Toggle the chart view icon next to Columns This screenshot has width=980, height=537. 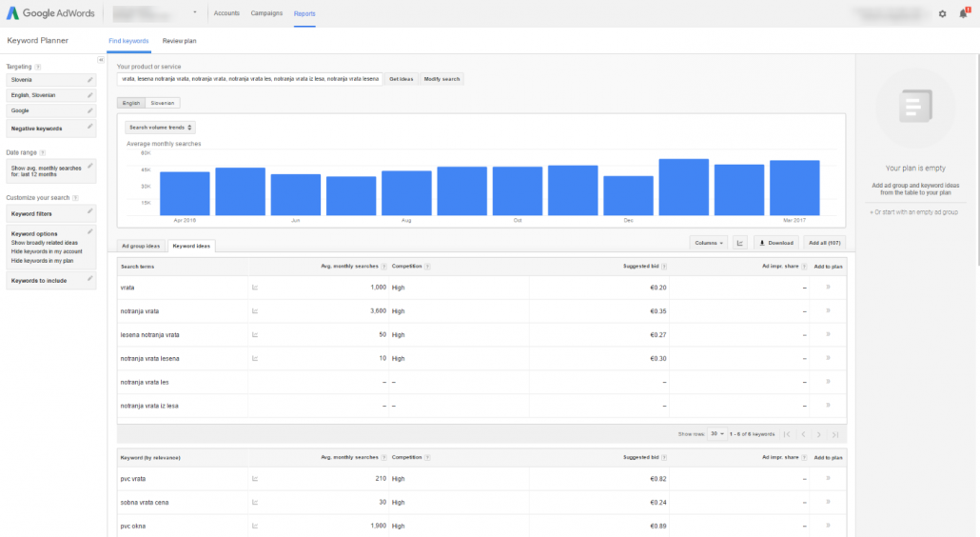tap(741, 243)
